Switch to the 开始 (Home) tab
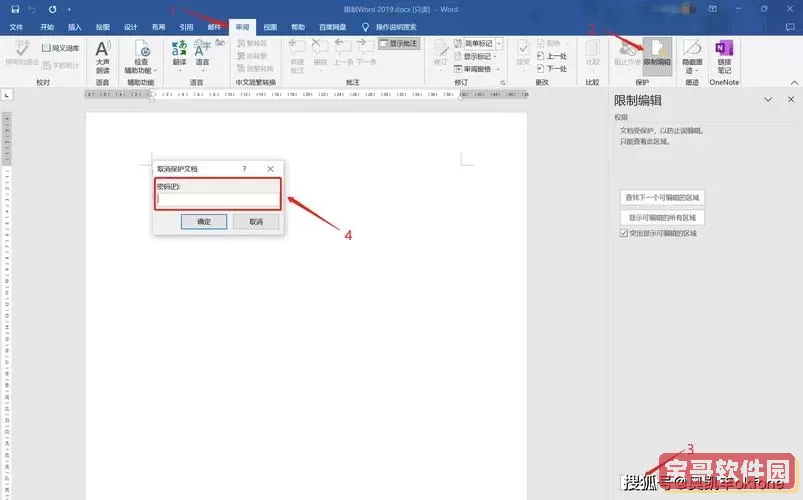The image size is (803, 500). [x=47, y=27]
